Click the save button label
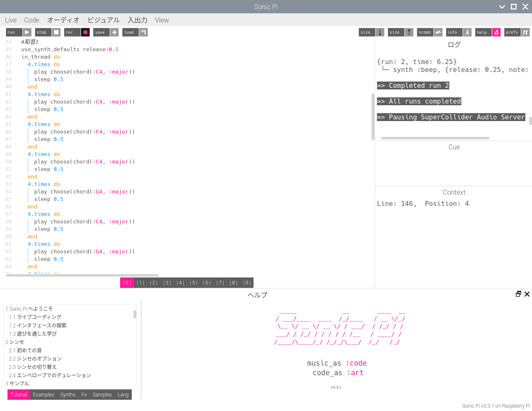 point(101,32)
